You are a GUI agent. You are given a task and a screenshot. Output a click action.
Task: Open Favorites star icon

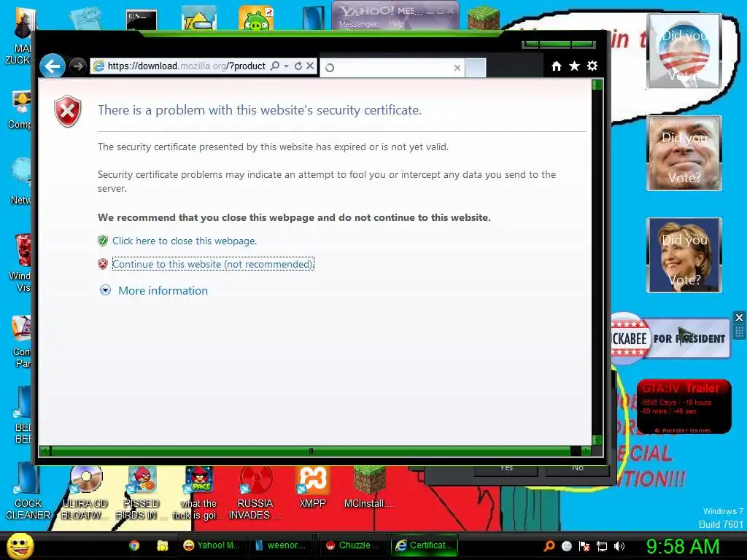point(574,66)
